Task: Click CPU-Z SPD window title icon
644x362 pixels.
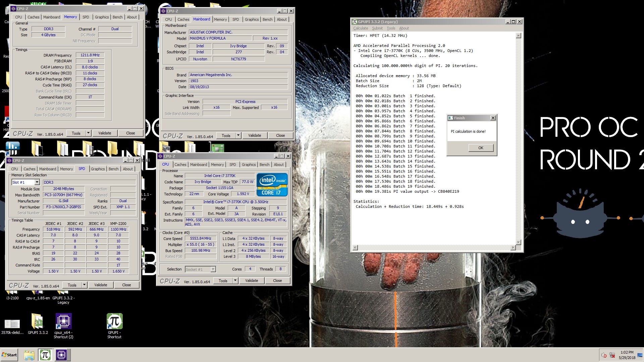Action: [x=9, y=161]
